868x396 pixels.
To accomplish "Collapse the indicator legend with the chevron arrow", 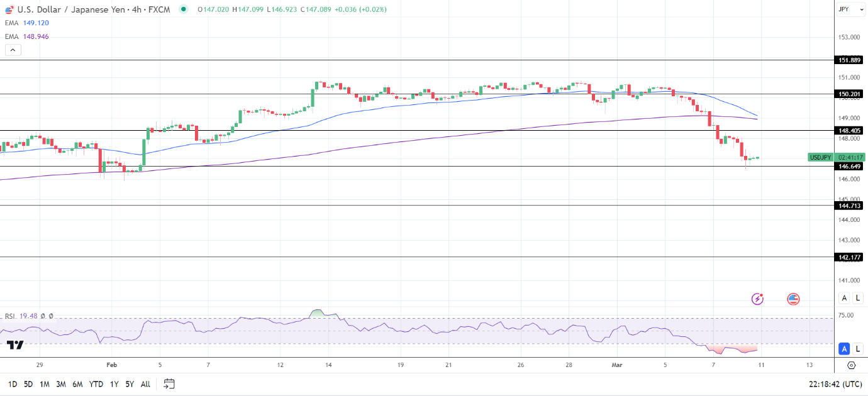I will 13,48.
